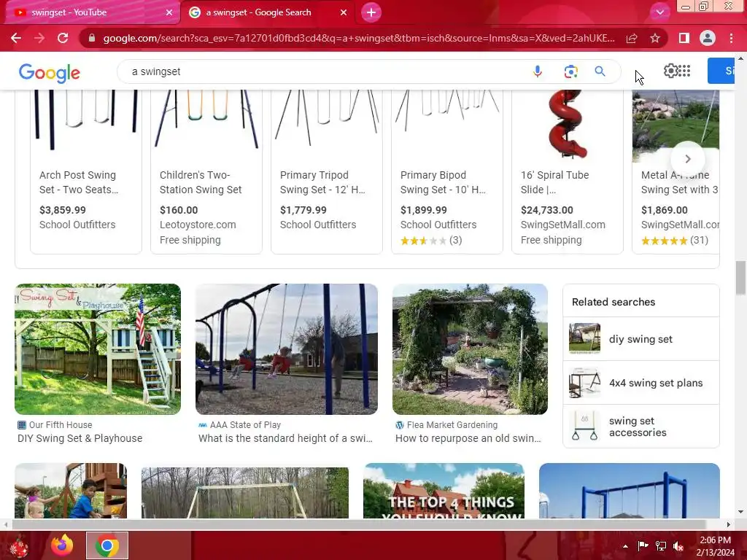Open Start menu ornament button
The image size is (747, 560).
click(19, 546)
